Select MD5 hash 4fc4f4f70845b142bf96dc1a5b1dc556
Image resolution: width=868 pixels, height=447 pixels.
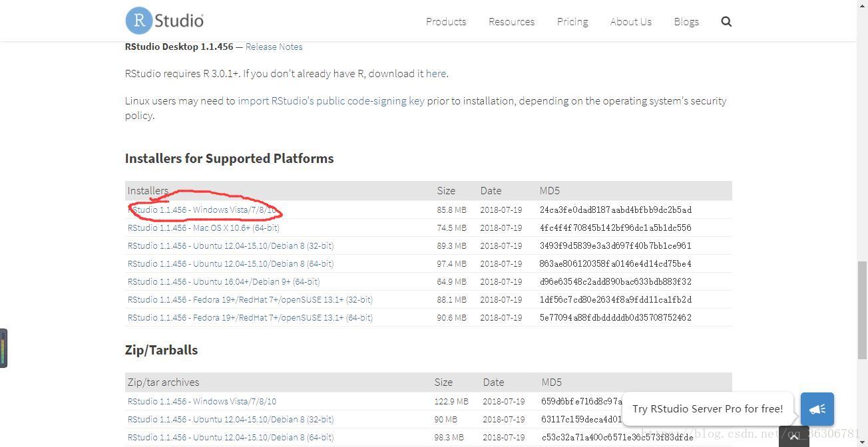616,227
